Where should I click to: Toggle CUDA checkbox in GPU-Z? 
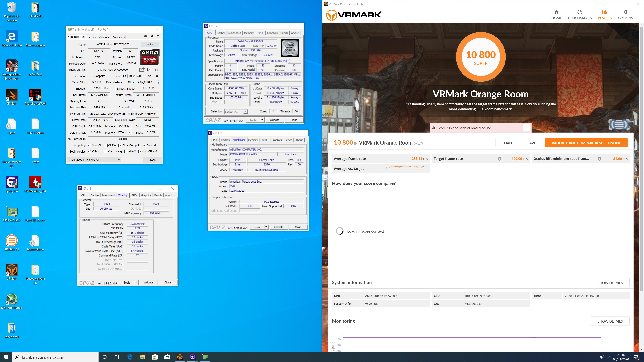(x=106, y=145)
